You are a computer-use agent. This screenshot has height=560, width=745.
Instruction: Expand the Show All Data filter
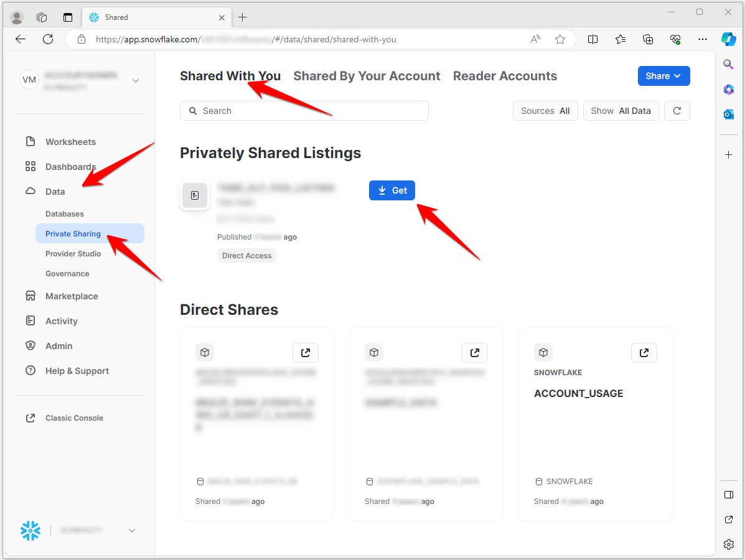(621, 111)
